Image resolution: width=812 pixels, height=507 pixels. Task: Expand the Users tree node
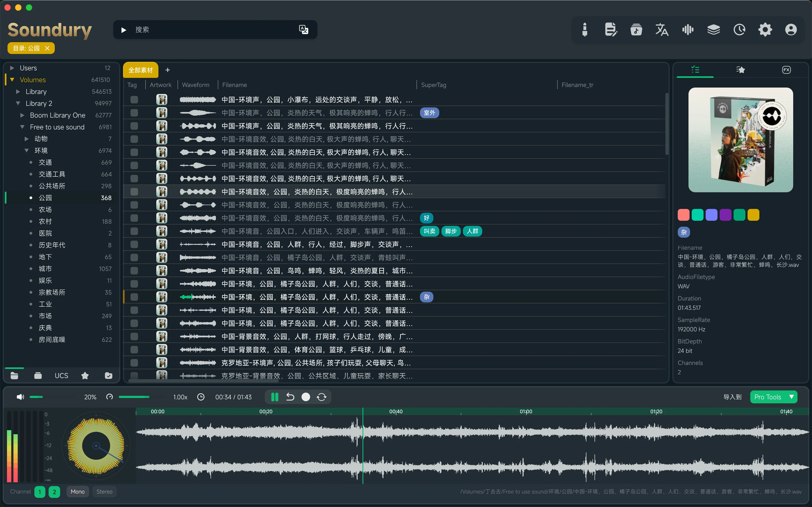12,68
